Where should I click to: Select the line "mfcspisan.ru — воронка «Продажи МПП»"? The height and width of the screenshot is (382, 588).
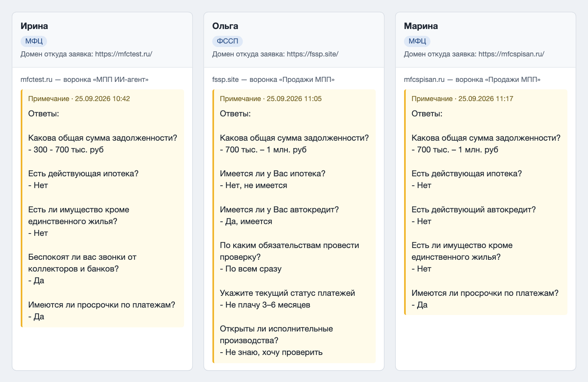472,80
